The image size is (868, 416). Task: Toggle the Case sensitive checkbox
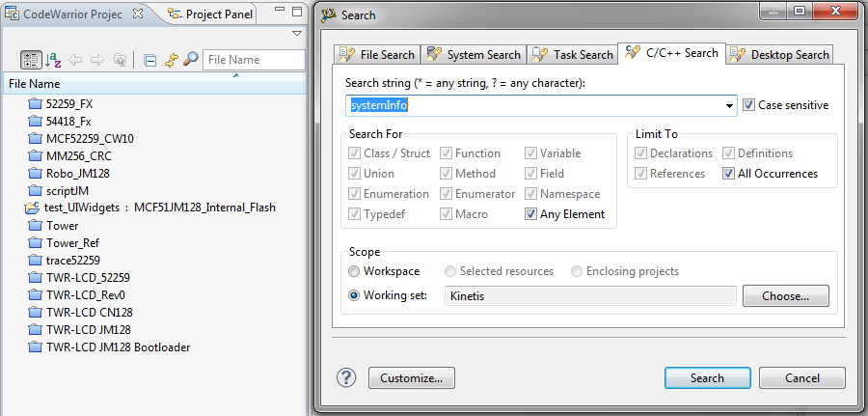click(748, 105)
